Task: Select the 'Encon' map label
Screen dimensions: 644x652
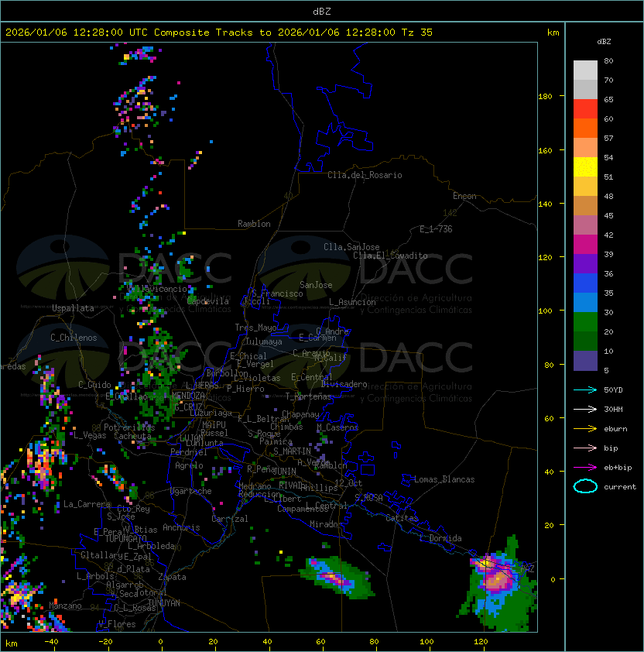Action: click(x=464, y=196)
